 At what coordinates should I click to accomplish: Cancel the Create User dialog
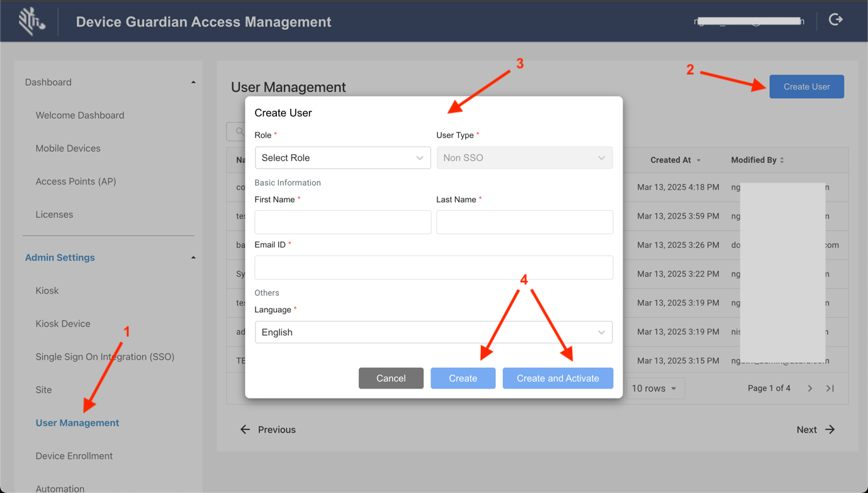pyautogui.click(x=391, y=378)
